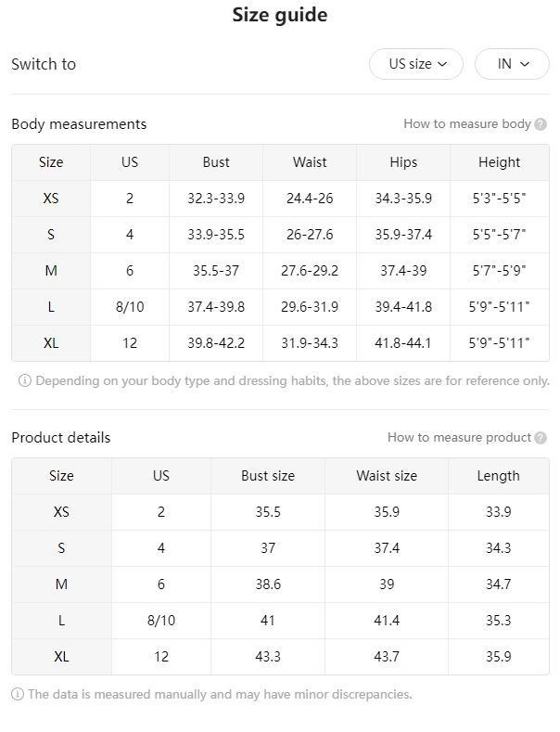Click the question mark icon beside measure product

click(x=541, y=438)
